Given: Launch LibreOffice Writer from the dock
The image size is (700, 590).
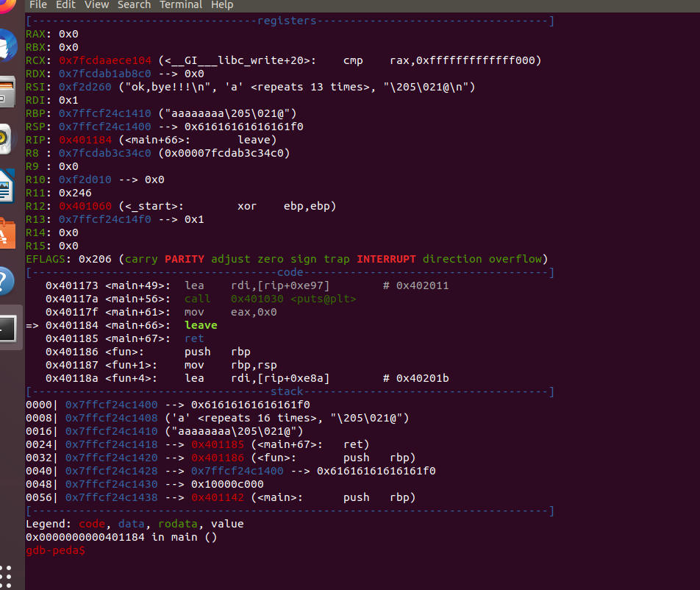Looking at the screenshot, I should tap(7, 185).
